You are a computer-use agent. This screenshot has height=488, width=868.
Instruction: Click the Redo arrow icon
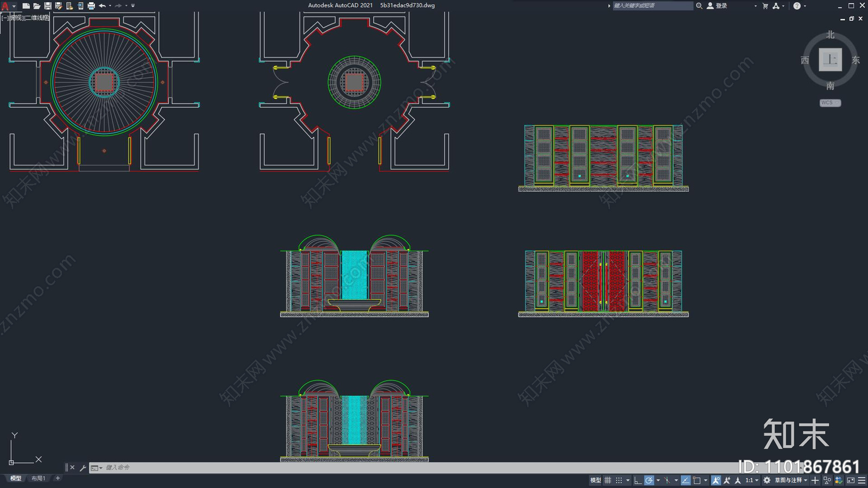[118, 6]
